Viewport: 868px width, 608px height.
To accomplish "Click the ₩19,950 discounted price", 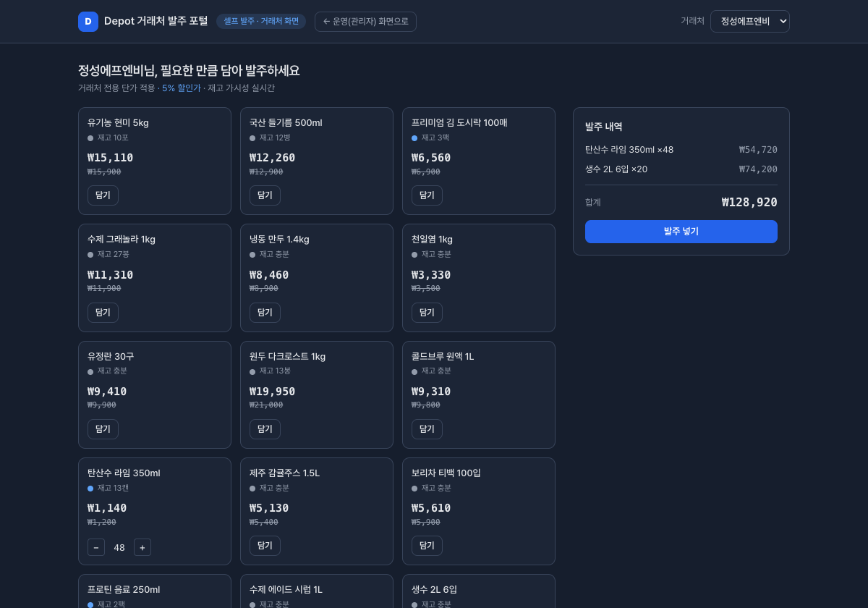I will pyautogui.click(x=272, y=392).
